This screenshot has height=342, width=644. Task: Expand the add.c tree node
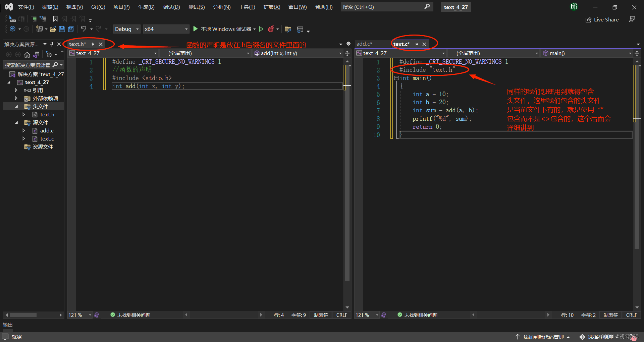23,130
